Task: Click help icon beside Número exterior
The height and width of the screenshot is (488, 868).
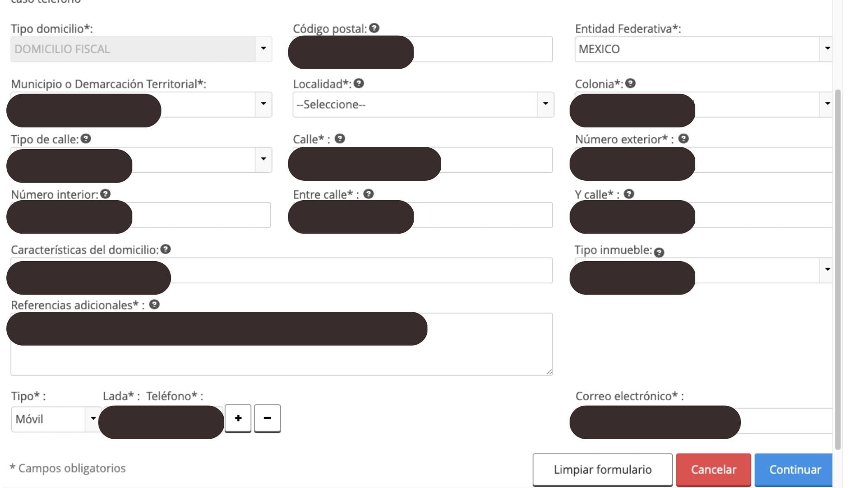Action: click(x=684, y=139)
